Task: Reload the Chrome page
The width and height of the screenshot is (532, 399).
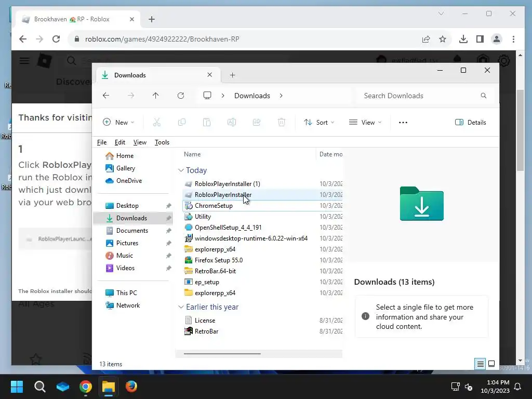Action: coord(56,39)
